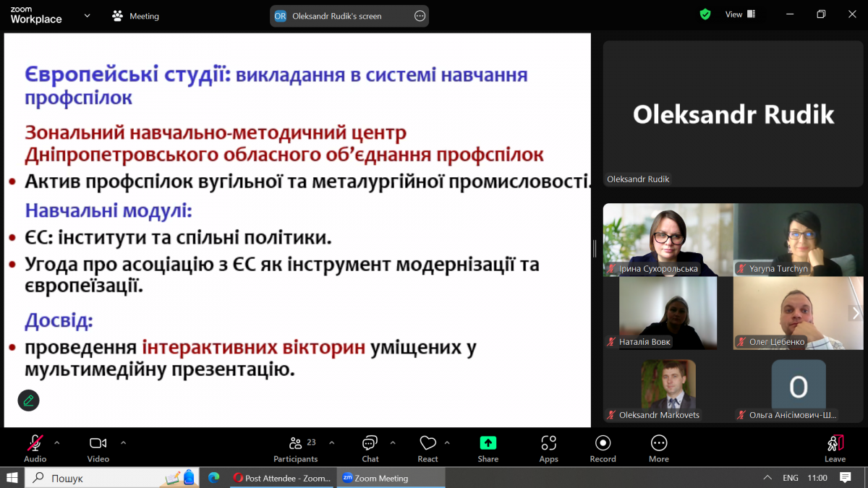Expand the video options chevron
This screenshot has width=868, height=488.
pyautogui.click(x=122, y=441)
